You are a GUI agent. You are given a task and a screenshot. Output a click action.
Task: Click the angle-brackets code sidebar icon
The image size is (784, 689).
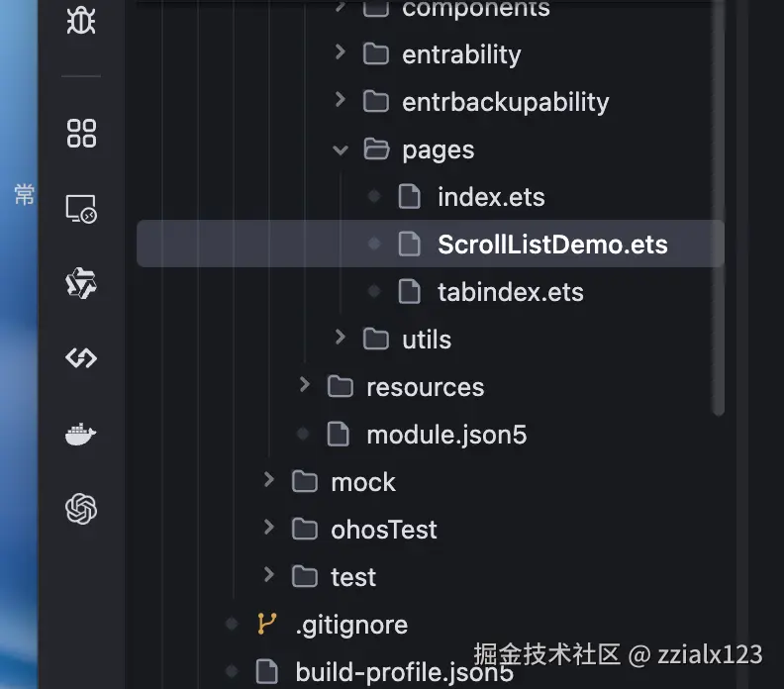pyautogui.click(x=81, y=358)
